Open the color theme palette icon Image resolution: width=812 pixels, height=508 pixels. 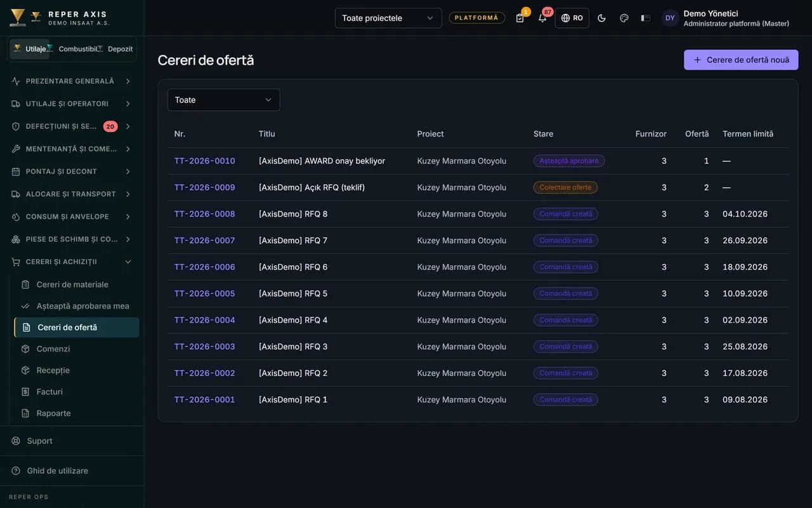tap(624, 18)
